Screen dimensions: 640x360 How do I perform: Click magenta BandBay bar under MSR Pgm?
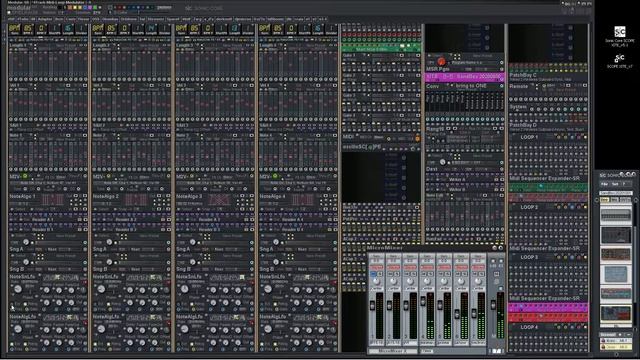click(464, 77)
